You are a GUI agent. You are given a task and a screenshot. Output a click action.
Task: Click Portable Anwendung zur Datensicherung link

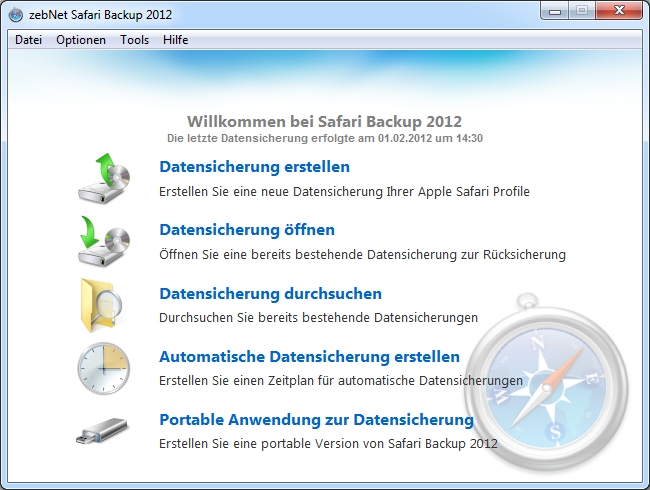(316, 420)
